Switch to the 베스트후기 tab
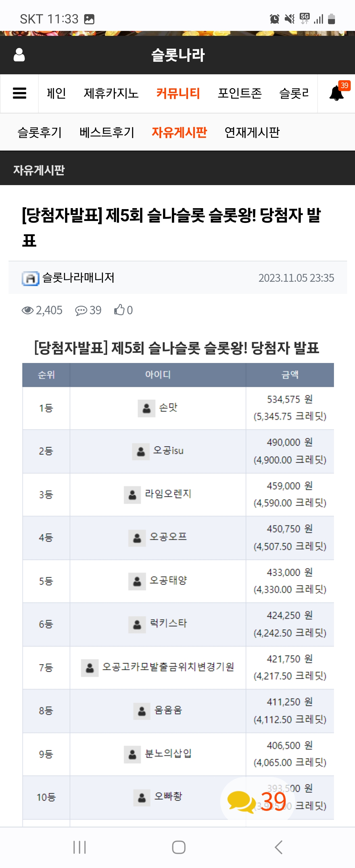The image size is (355, 868). click(107, 133)
